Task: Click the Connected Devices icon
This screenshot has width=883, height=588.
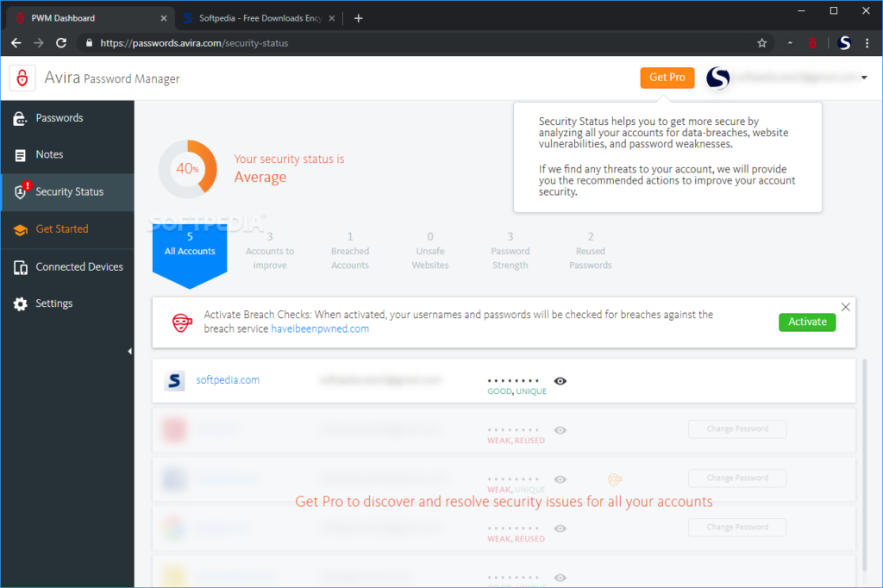Action: [x=21, y=267]
